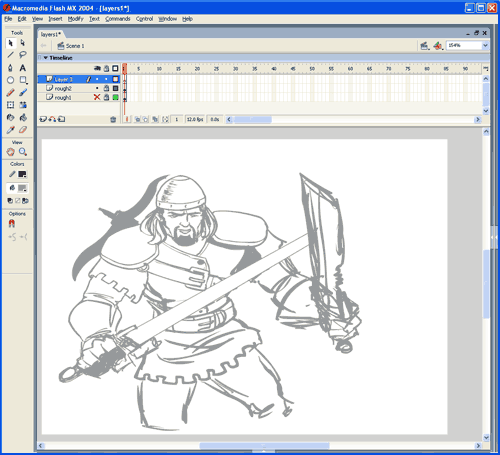Click the Swap Colors button

pos(25,201)
